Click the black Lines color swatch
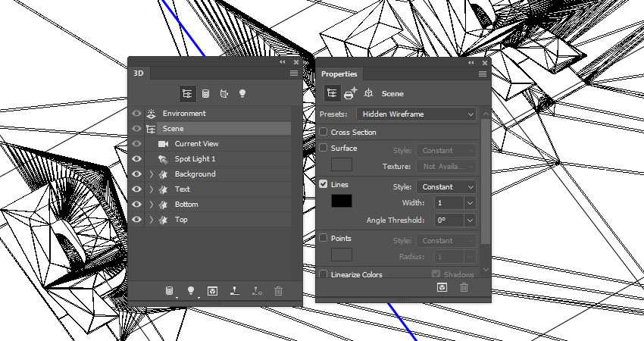This screenshot has height=341, width=644. (x=342, y=201)
